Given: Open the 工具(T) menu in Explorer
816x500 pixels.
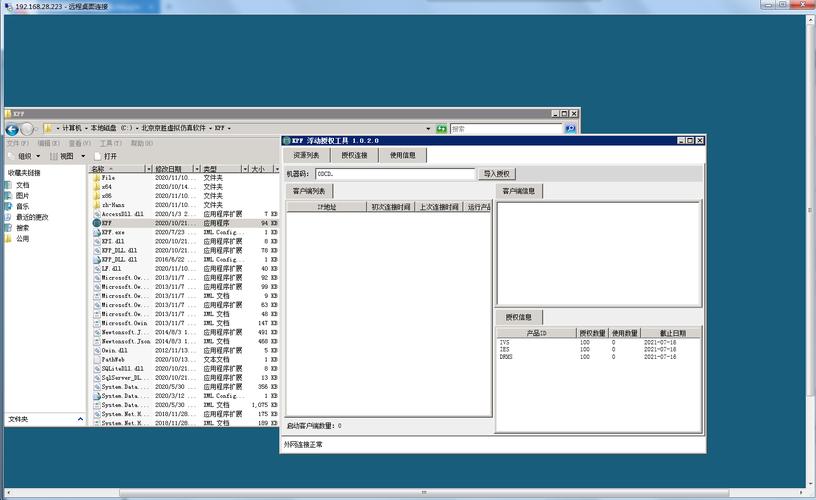Looking at the screenshot, I should [110, 143].
